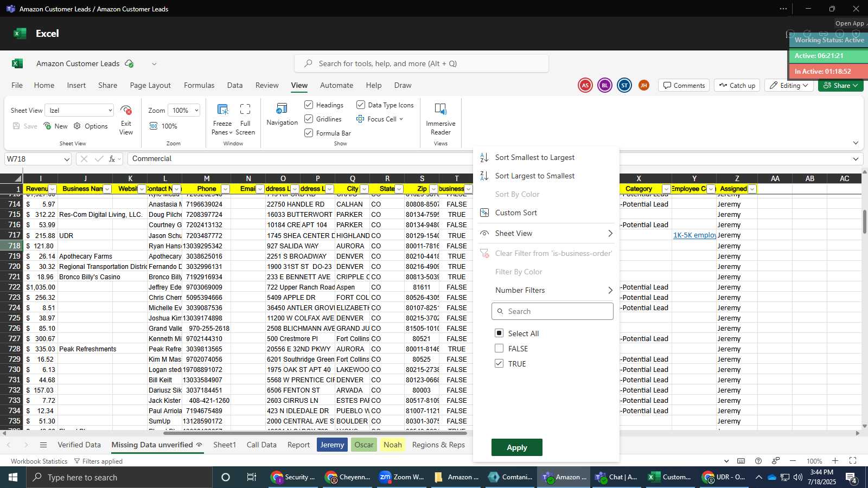Check the Select All filter box
The width and height of the screenshot is (868, 488).
point(499,333)
